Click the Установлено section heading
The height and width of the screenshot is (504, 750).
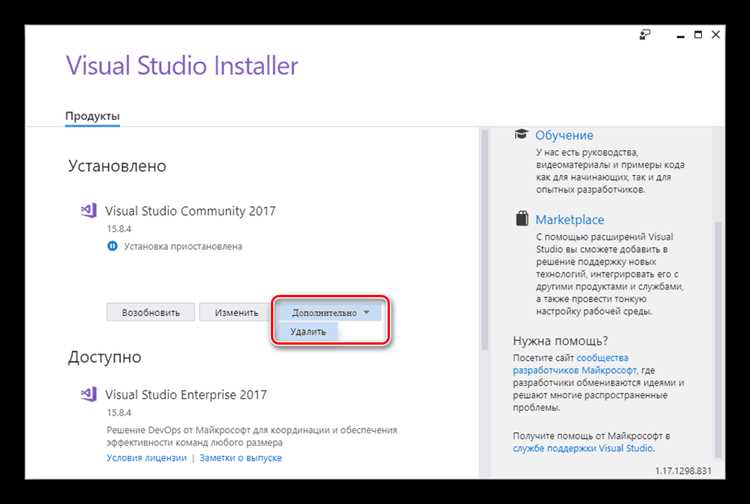pos(117,166)
